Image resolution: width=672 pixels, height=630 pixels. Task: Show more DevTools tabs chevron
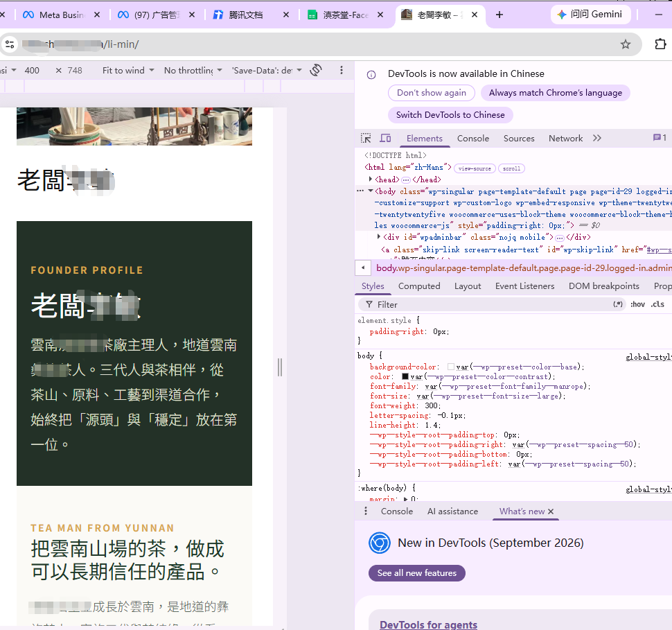[597, 138]
